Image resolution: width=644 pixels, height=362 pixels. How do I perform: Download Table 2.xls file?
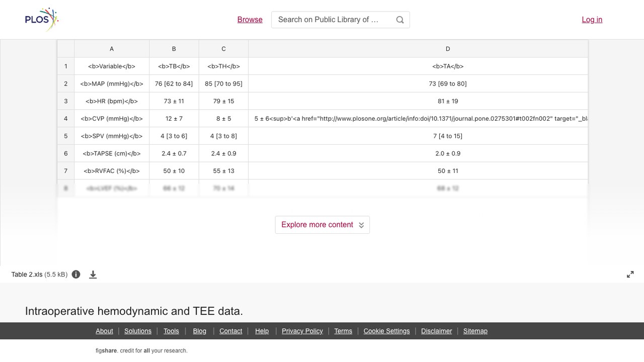(93, 275)
